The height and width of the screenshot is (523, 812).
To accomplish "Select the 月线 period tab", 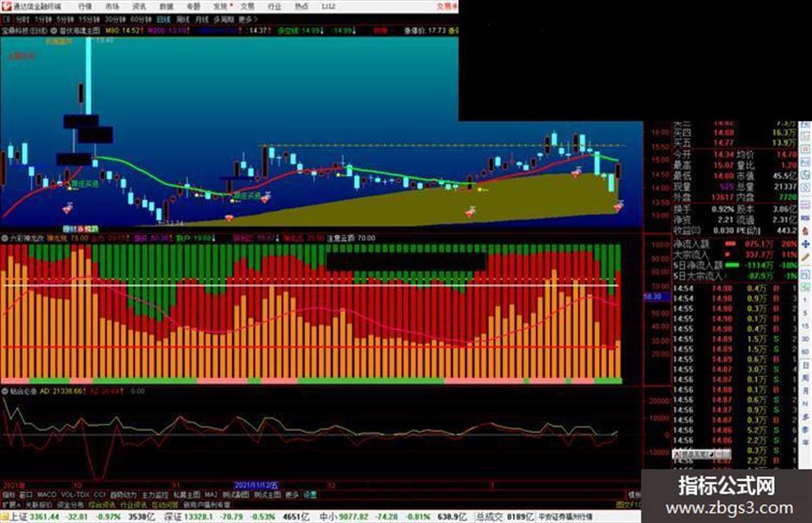I will click(x=201, y=20).
